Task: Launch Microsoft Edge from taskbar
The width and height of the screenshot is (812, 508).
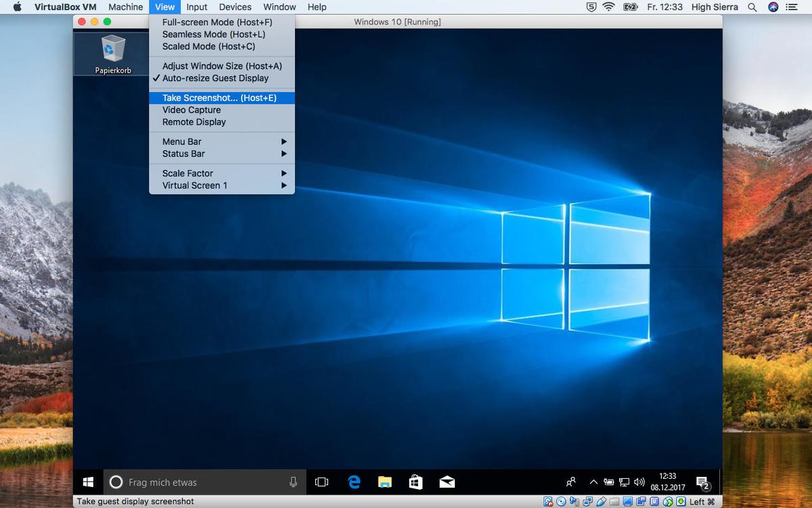Action: click(354, 482)
